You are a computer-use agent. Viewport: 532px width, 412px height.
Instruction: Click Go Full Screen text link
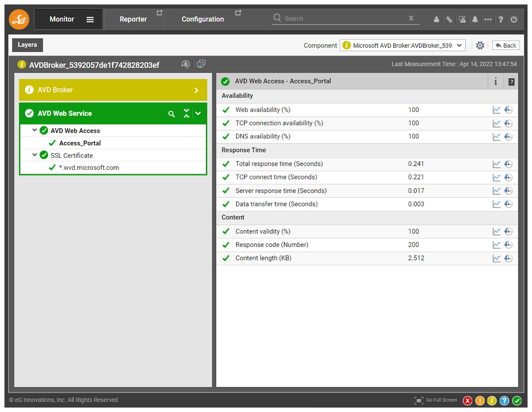[442, 400]
